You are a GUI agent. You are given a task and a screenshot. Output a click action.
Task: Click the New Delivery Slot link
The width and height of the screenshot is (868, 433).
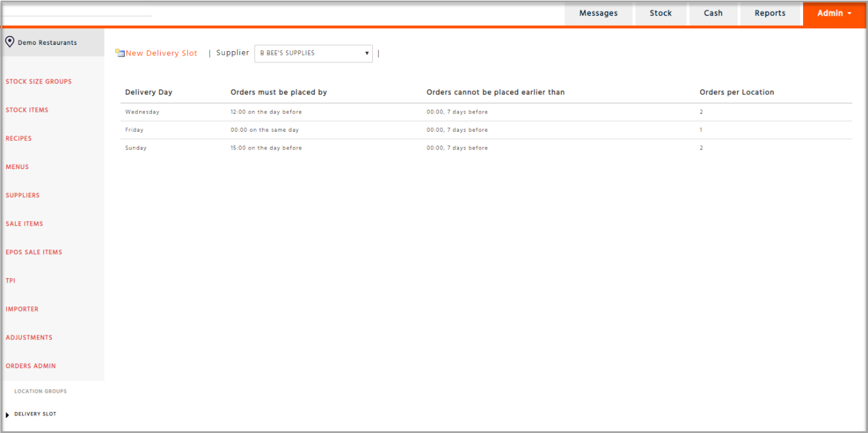pos(161,54)
